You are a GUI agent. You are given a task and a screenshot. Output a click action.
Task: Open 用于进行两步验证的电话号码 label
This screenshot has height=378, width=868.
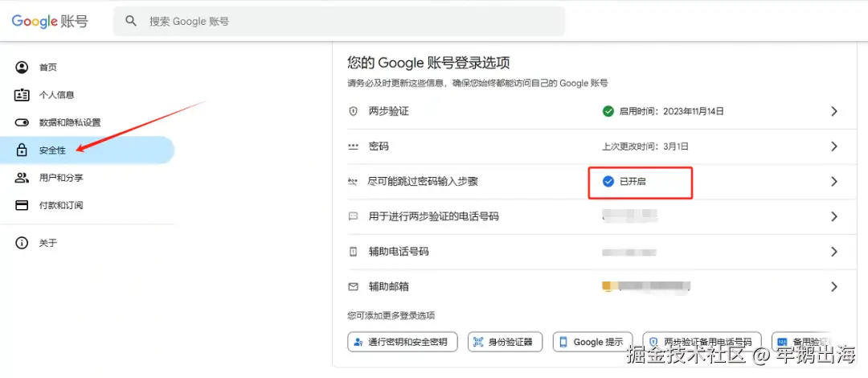point(433,216)
